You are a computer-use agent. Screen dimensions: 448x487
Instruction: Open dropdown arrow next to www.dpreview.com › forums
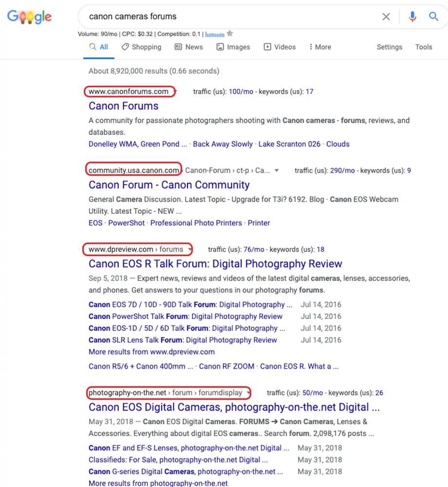coord(190,249)
